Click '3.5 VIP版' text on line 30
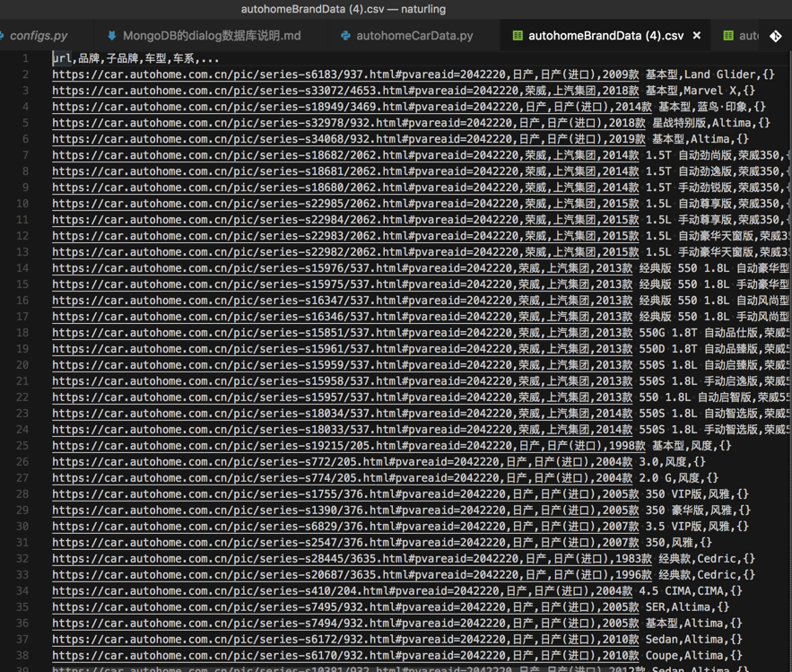The height and width of the screenshot is (672, 792). pos(675,527)
